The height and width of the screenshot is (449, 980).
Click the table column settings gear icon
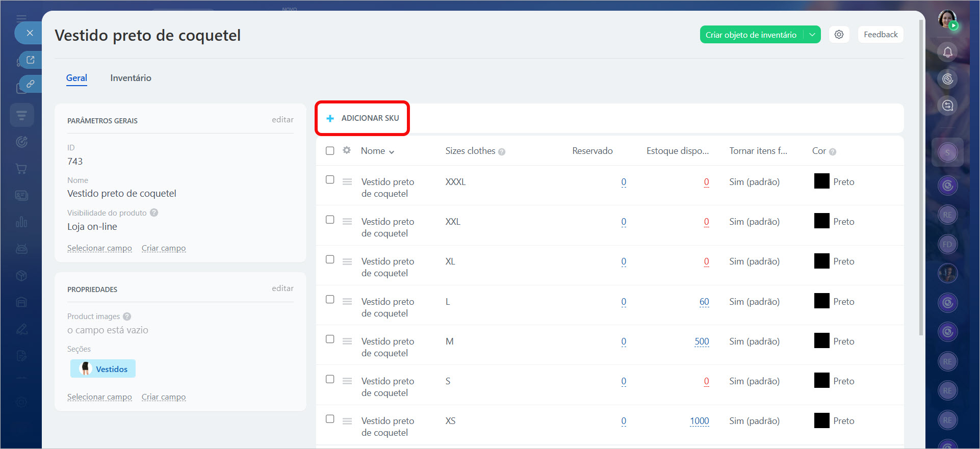point(347,150)
